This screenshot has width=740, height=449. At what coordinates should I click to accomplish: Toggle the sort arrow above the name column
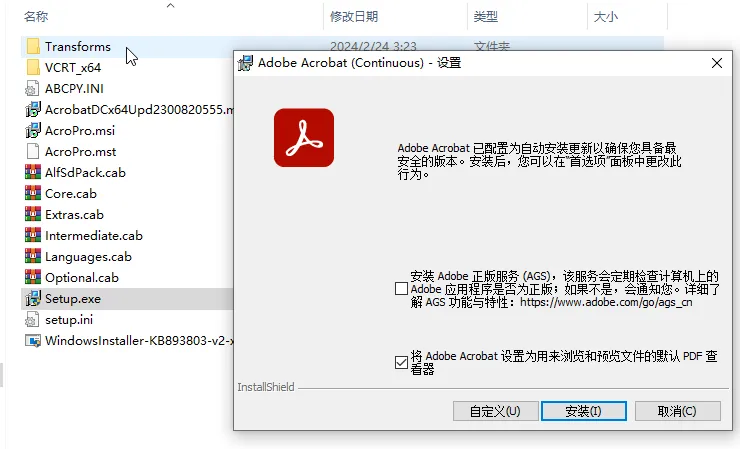coord(171,5)
